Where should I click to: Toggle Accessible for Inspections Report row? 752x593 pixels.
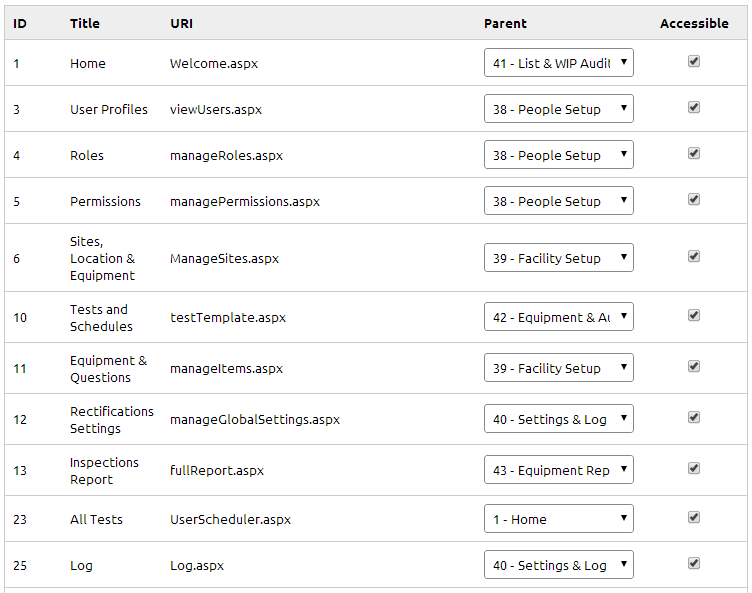click(x=694, y=469)
